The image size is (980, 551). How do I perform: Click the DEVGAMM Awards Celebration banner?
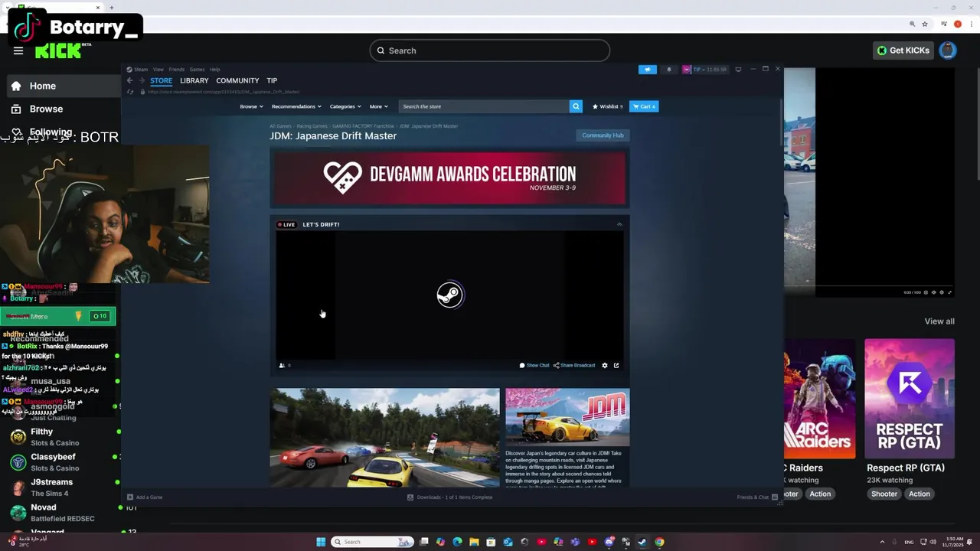(449, 178)
